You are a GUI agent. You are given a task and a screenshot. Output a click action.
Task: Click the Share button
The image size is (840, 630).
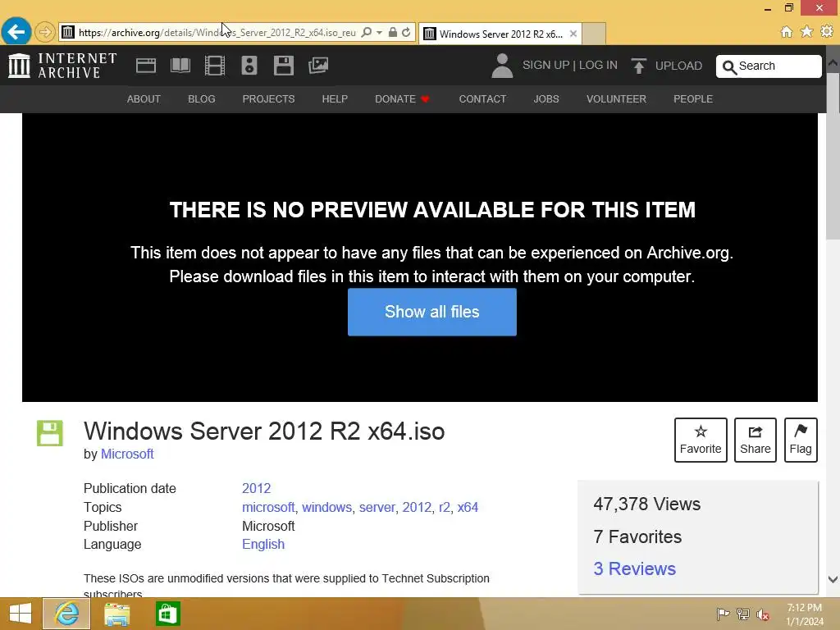click(755, 440)
